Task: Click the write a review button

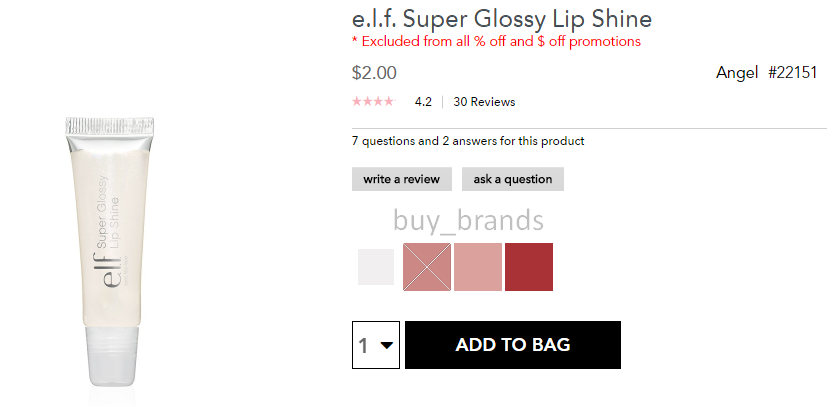Action: (401, 179)
